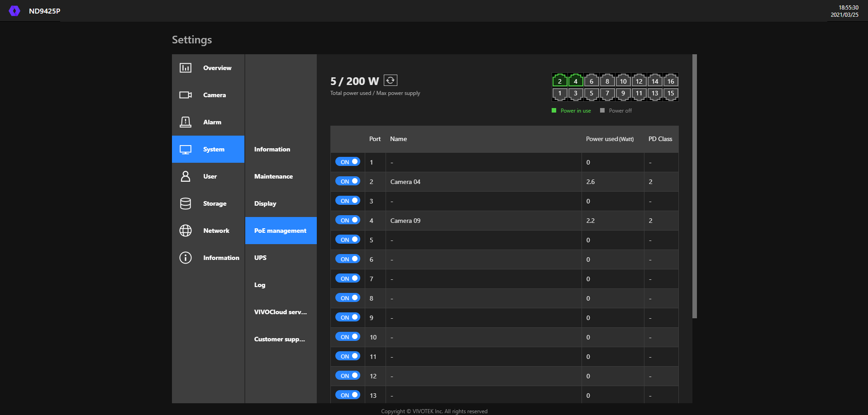Open the Maintenance submenu item
This screenshot has width=868, height=415.
(273, 176)
